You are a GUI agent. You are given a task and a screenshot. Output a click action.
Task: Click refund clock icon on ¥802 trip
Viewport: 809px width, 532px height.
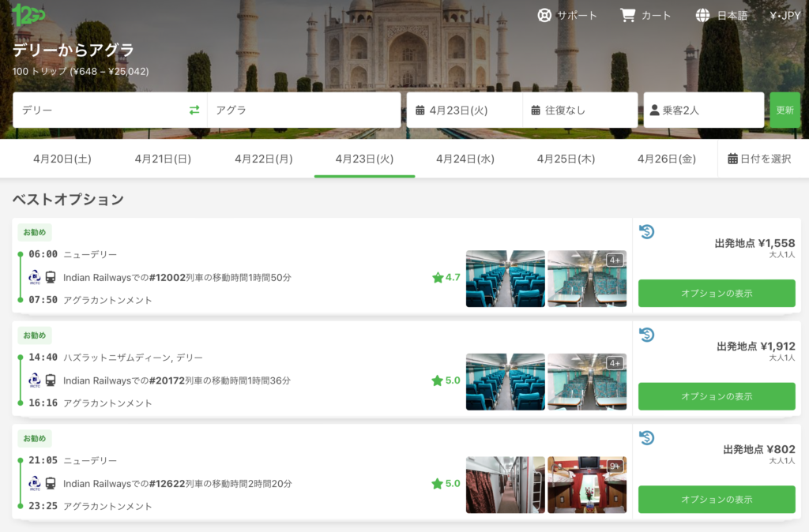647,438
